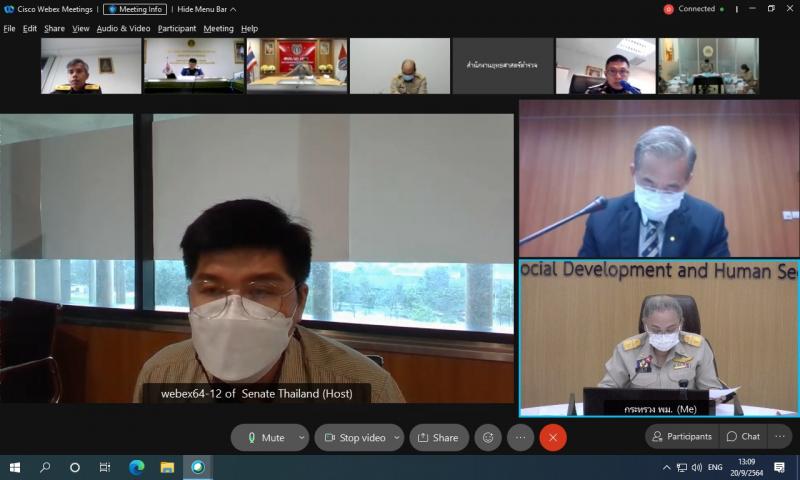Select thumbnail of person in blue at desk
The height and width of the screenshot is (480, 800).
(194, 66)
